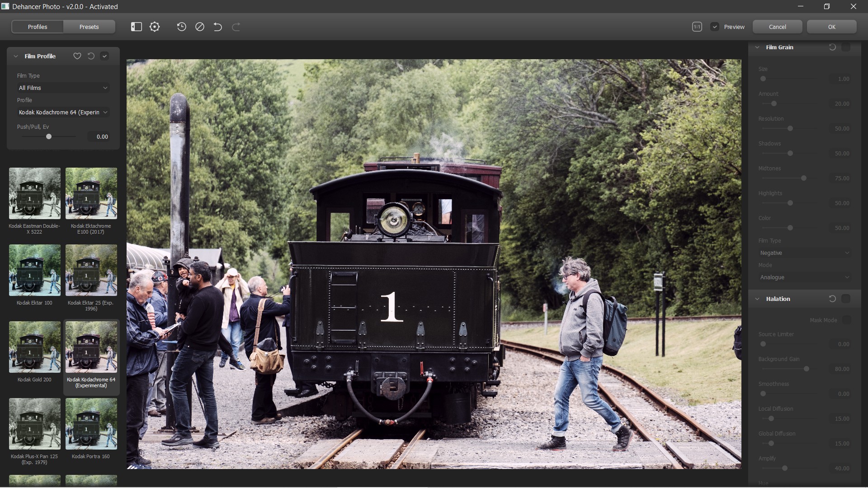
Task: Open the Negative film type dropdown
Action: (804, 253)
